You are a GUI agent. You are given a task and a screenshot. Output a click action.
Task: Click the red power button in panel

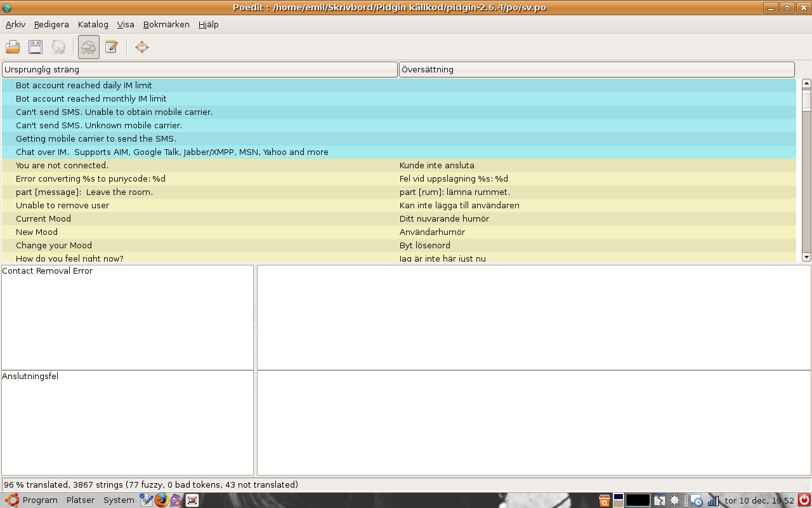(x=804, y=500)
